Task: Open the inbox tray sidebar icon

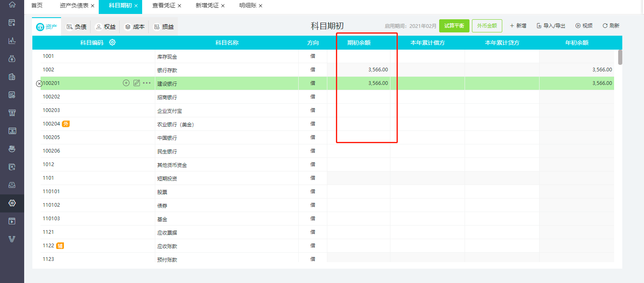Action: tap(12, 185)
